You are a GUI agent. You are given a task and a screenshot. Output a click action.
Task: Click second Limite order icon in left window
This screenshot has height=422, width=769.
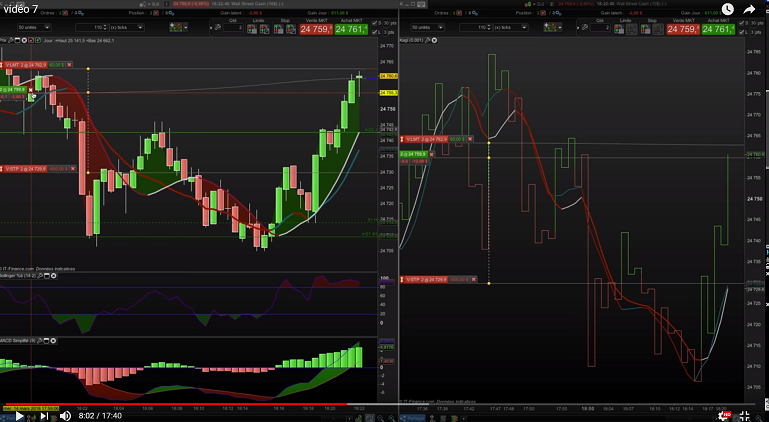coord(264,29)
